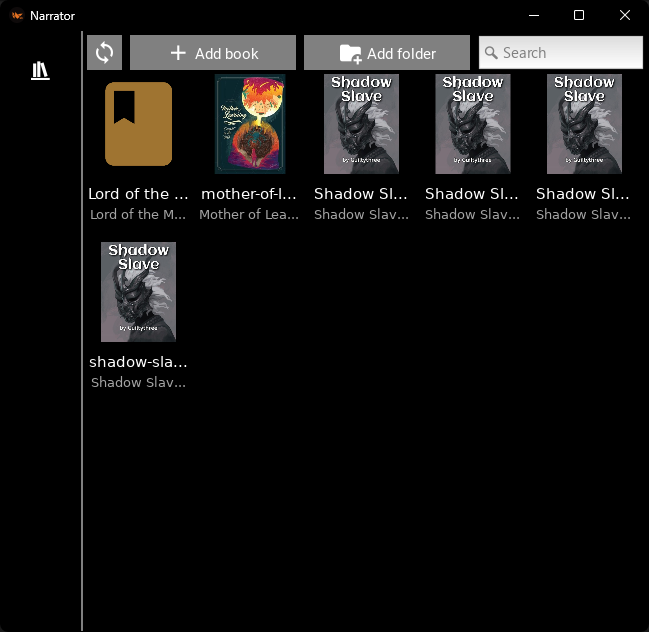Click the "Lord of the ..." book title
Viewport: 649px width, 632px height.
(x=138, y=194)
